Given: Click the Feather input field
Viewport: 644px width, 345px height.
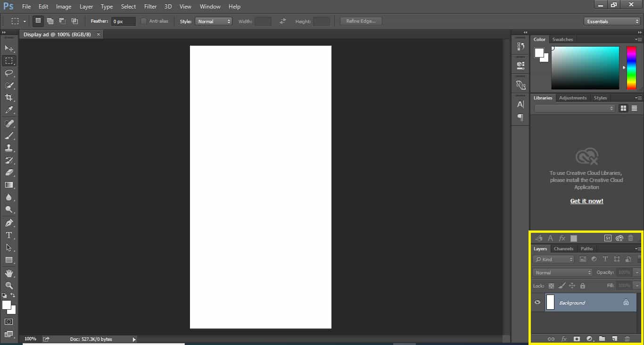Looking at the screenshot, I should click(x=124, y=21).
